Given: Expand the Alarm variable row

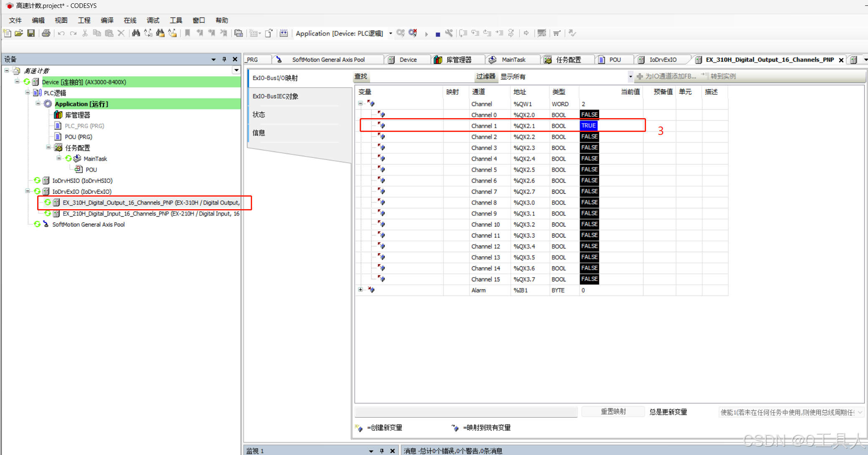Looking at the screenshot, I should click(361, 290).
